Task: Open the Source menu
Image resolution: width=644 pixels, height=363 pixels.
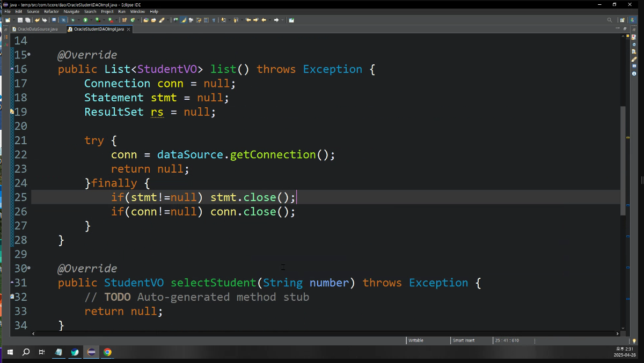Action: 33,11
